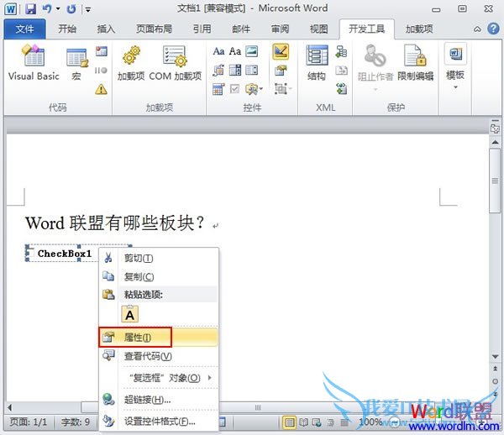
Task: Insert Building Block Gallery control
Action: click(218, 70)
